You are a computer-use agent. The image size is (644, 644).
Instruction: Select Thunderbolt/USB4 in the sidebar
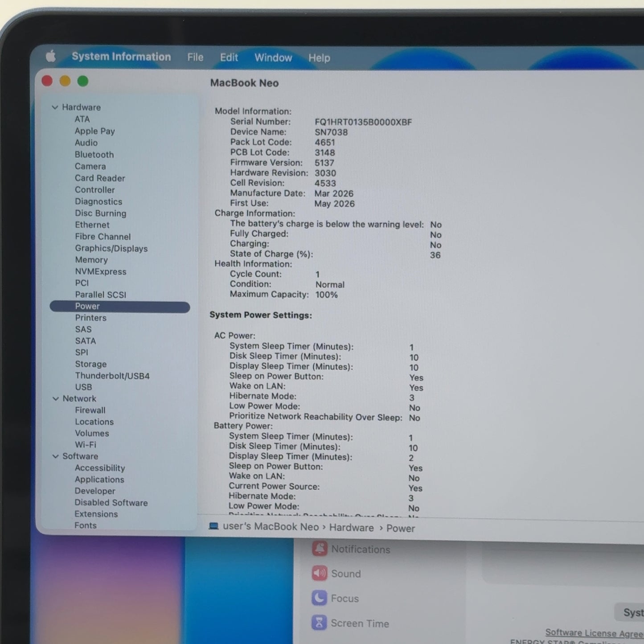click(x=112, y=376)
